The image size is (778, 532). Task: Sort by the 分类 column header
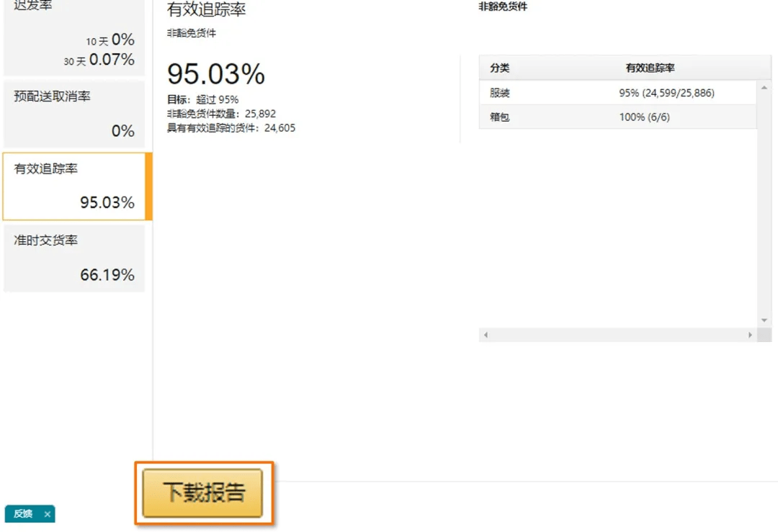[x=500, y=68]
